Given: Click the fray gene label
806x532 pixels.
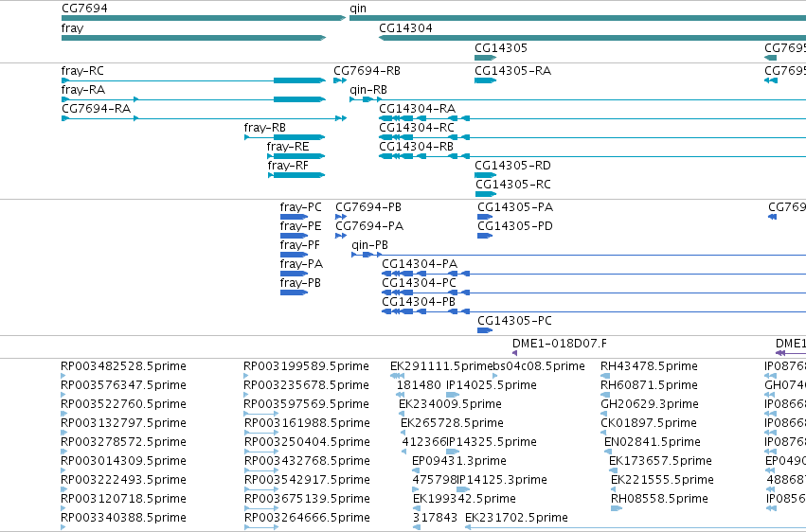Looking at the screenshot, I should point(72,28).
